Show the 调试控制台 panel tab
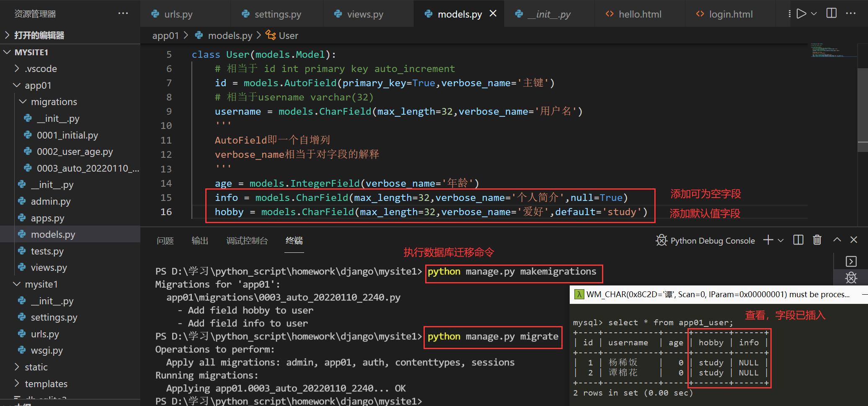 (x=247, y=241)
